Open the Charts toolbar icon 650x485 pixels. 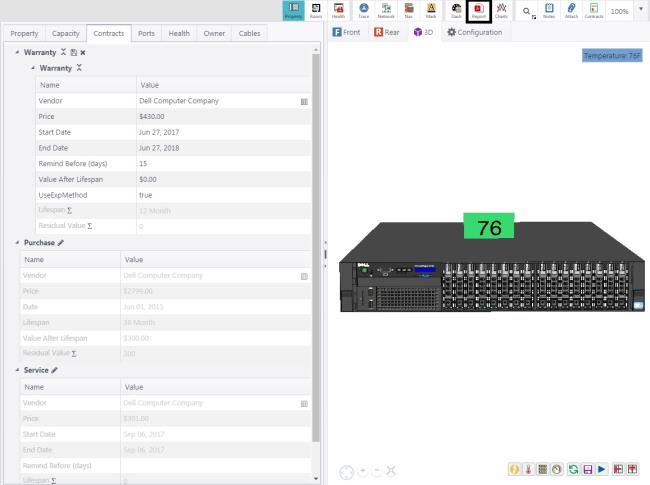point(501,10)
